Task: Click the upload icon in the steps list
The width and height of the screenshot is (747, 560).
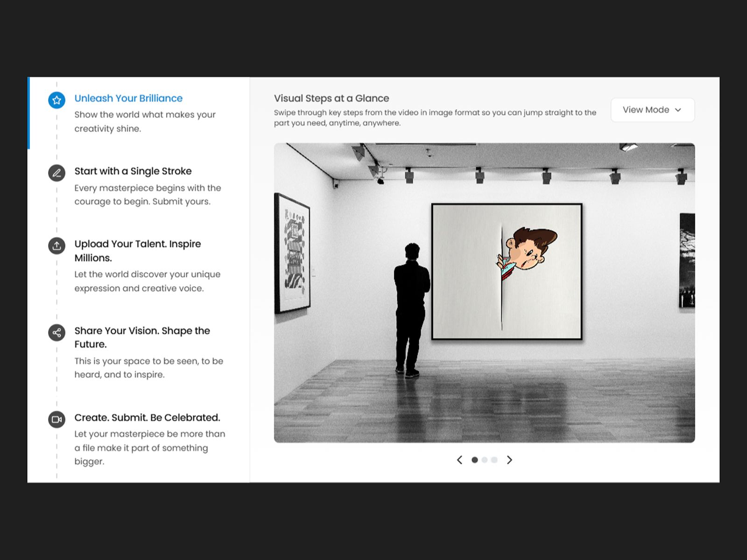Action: tap(56, 245)
